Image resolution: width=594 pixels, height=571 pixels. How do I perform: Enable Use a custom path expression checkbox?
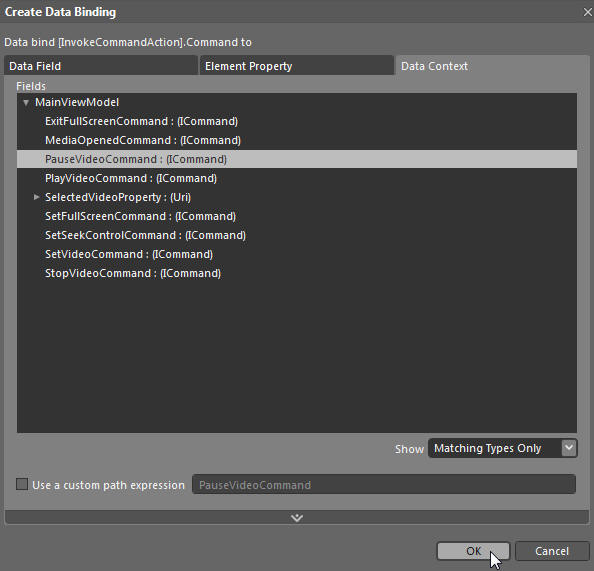22,484
